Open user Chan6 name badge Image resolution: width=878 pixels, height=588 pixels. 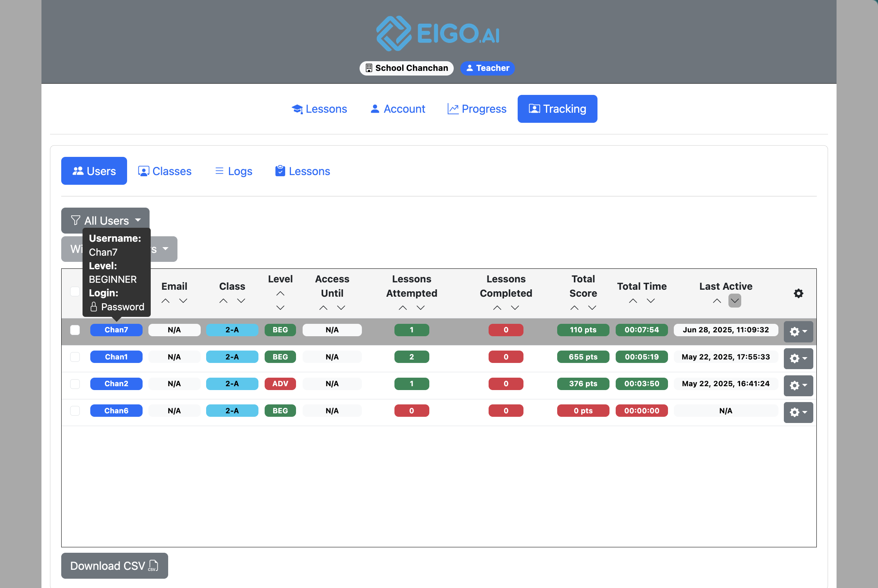(x=116, y=411)
